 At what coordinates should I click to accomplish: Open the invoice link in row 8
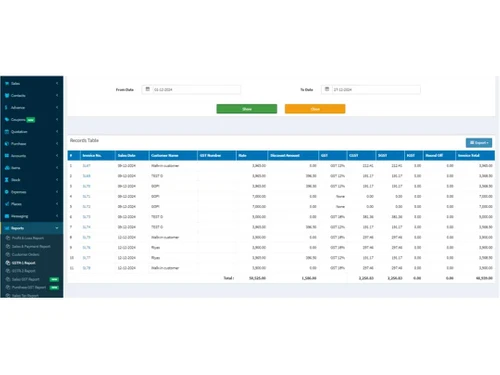pos(86,237)
